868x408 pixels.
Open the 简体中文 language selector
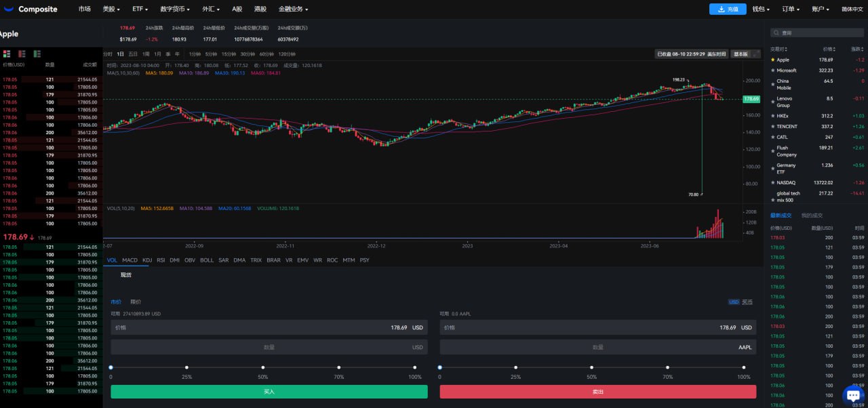point(852,9)
